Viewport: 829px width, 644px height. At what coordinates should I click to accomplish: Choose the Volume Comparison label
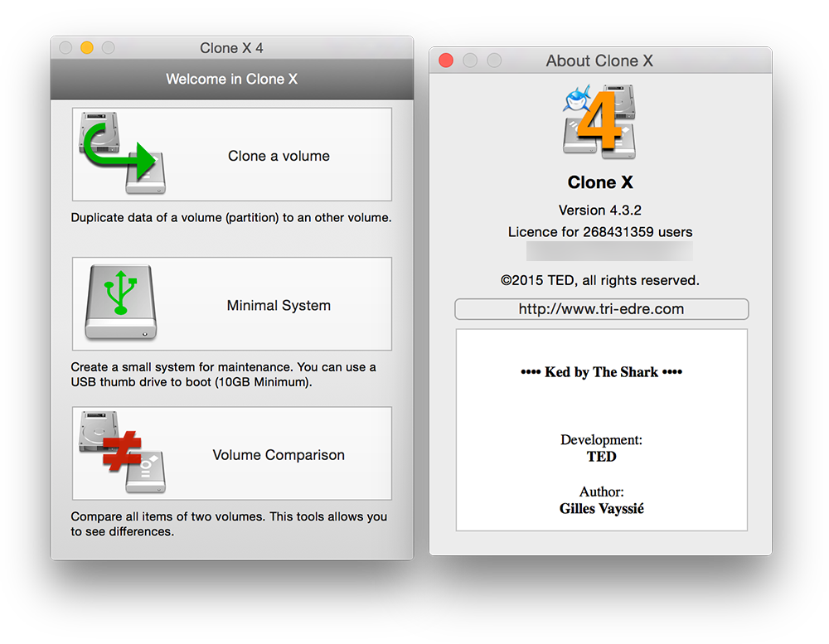(279, 455)
